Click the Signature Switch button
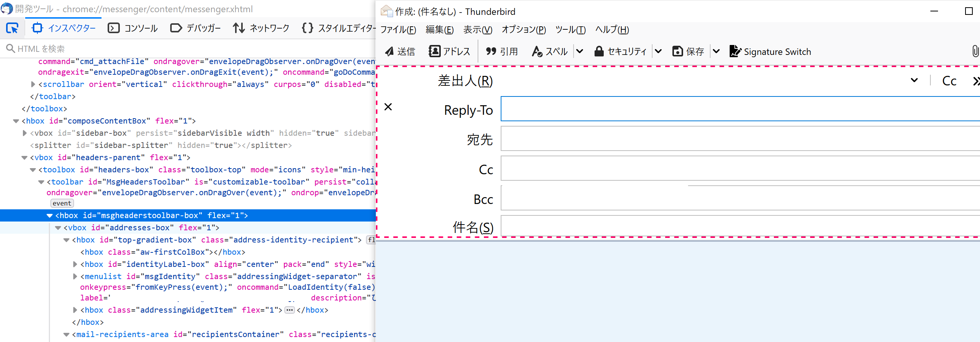The width and height of the screenshot is (980, 342). 770,51
